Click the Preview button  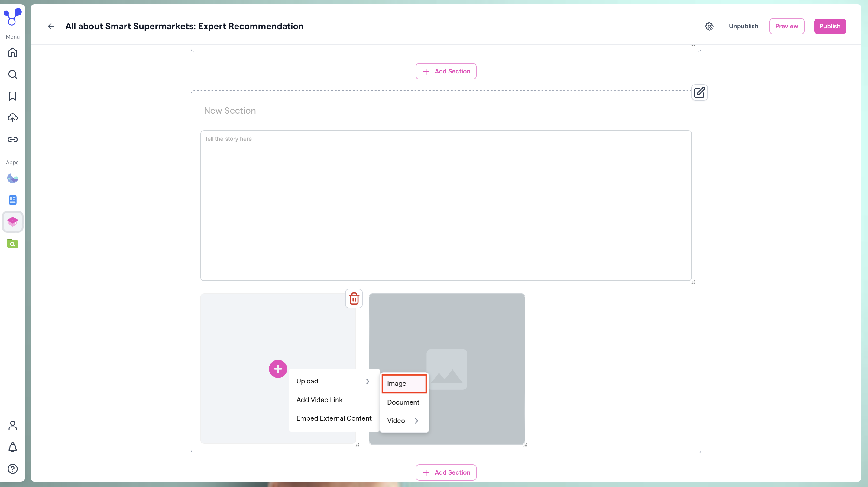coord(786,26)
